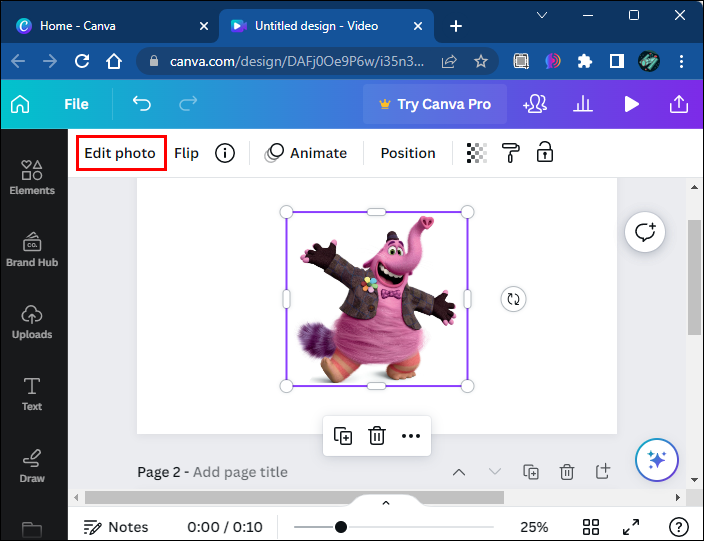Viewport: 704px width, 541px height.
Task: Open the tab search dropdown arrow
Action: [x=542, y=15]
